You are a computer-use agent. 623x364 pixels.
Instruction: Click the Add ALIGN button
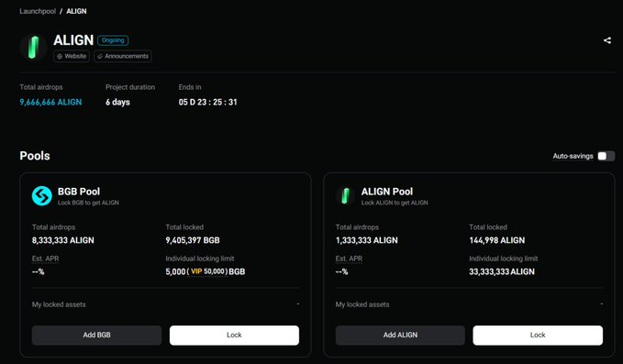[x=400, y=335]
